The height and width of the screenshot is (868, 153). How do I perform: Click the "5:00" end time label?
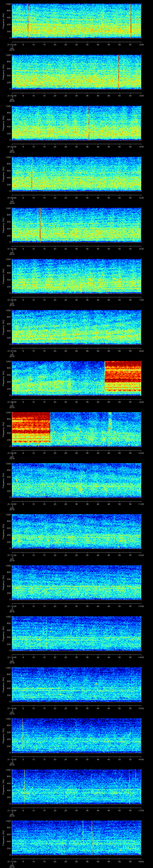pyautogui.click(x=141, y=197)
